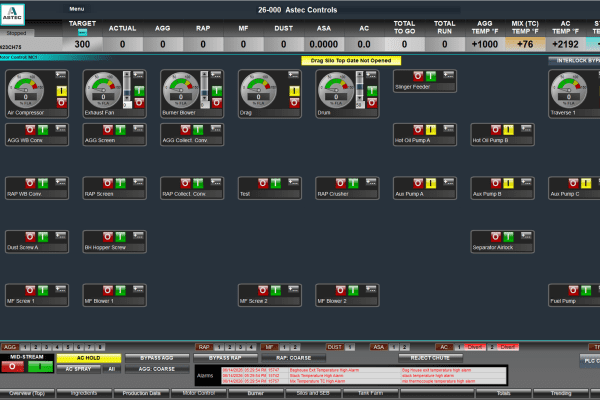Expand Dust Screw A details button
This screenshot has width=600, height=400.
click(60, 235)
